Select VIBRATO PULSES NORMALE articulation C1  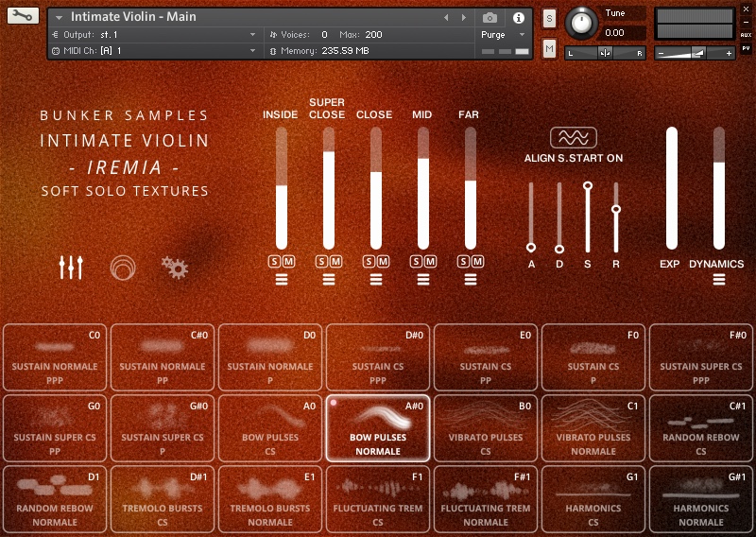[x=593, y=428]
